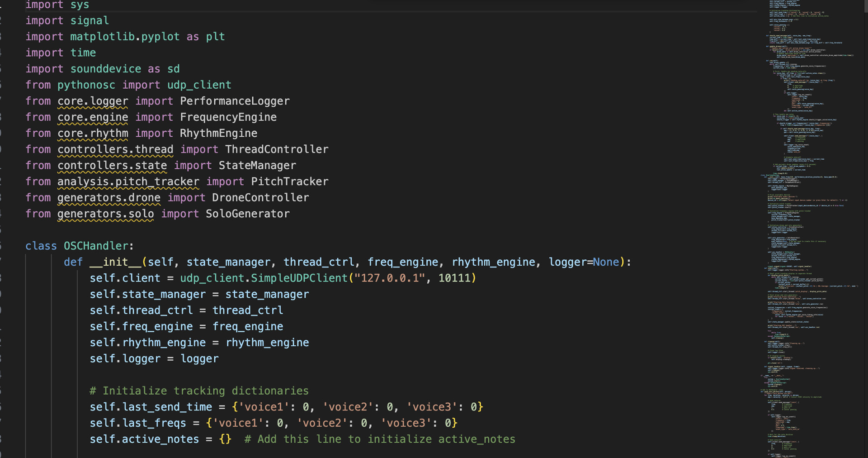Click the ThreadController import name
The image size is (868, 458).
[x=277, y=149]
